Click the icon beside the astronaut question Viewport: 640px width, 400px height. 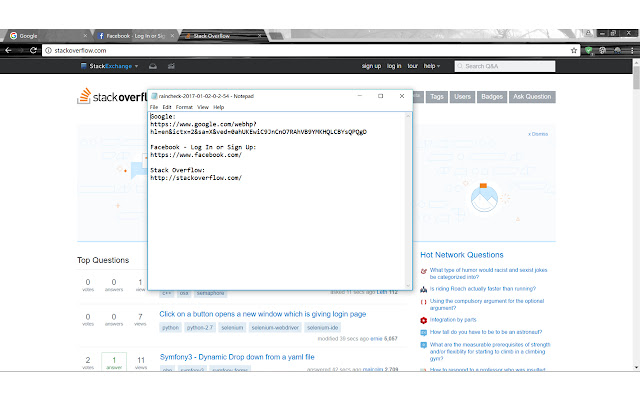[x=424, y=333]
